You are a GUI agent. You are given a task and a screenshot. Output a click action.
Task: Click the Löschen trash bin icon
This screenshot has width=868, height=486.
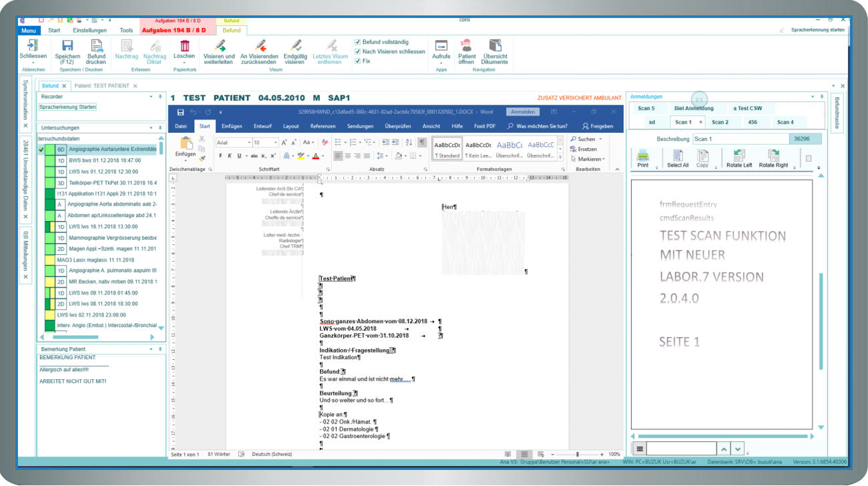pyautogui.click(x=184, y=45)
